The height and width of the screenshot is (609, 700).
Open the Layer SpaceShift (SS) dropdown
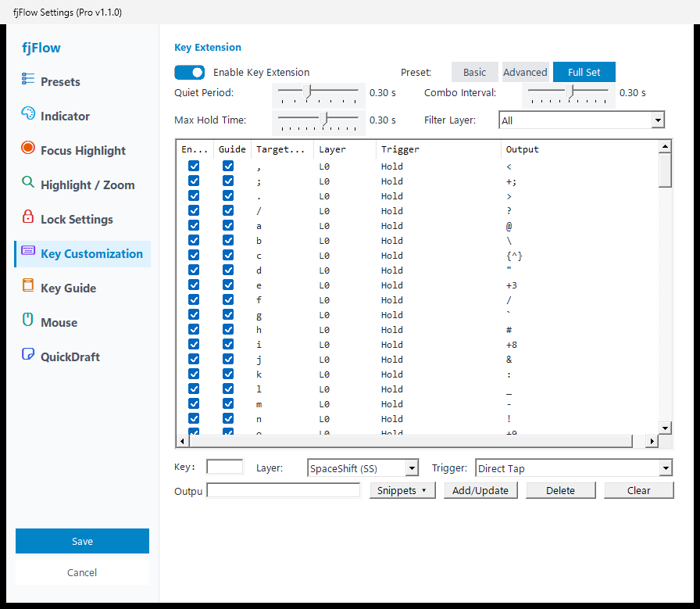(412, 468)
